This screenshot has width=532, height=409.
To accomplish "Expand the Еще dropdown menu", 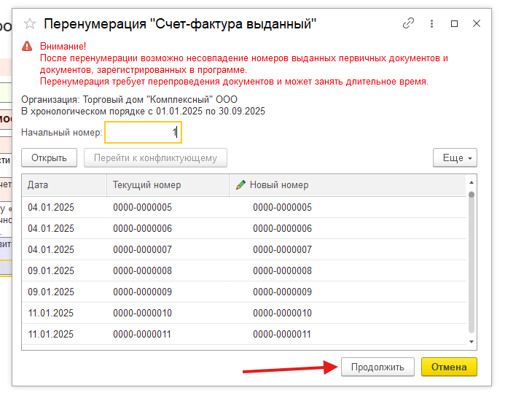I will (x=455, y=157).
